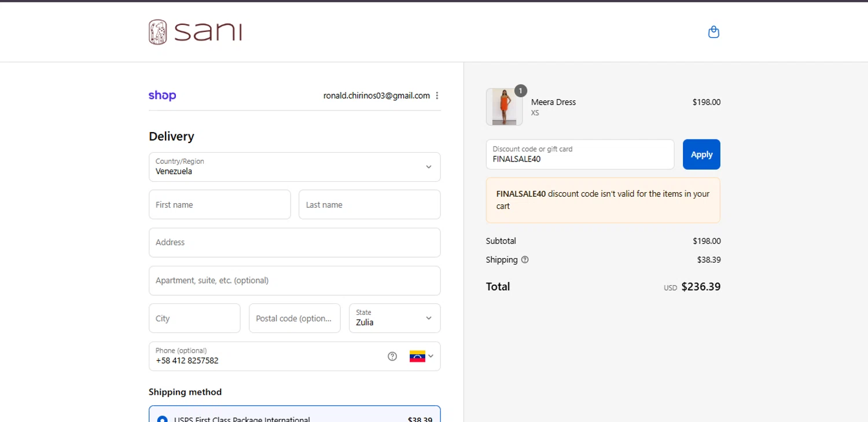This screenshot has height=422, width=868.
Task: Select the USPS First Class Package radio button
Action: pos(163,420)
